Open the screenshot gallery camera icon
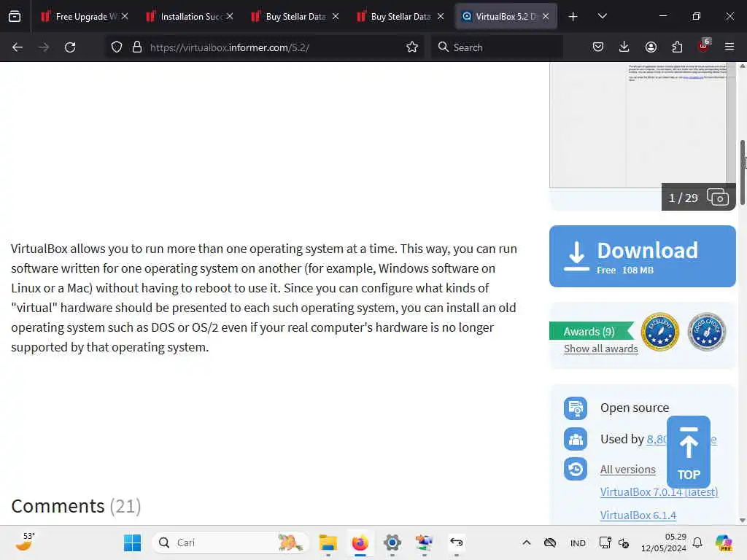This screenshot has width=747, height=560. coord(718,197)
